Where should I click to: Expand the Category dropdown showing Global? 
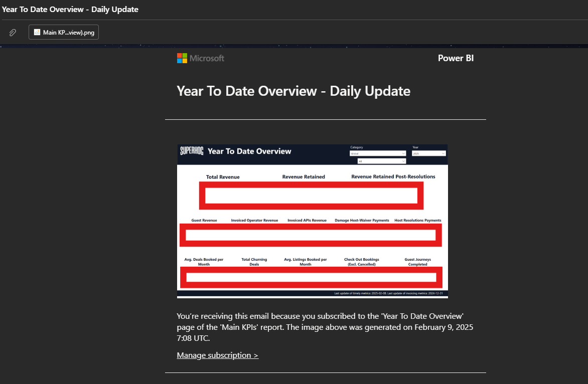378,153
